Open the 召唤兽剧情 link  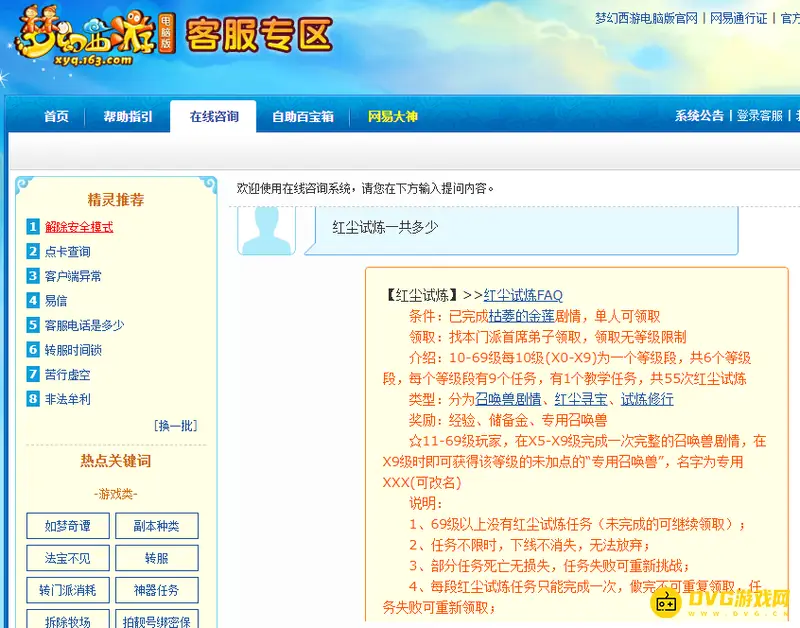pos(508,399)
